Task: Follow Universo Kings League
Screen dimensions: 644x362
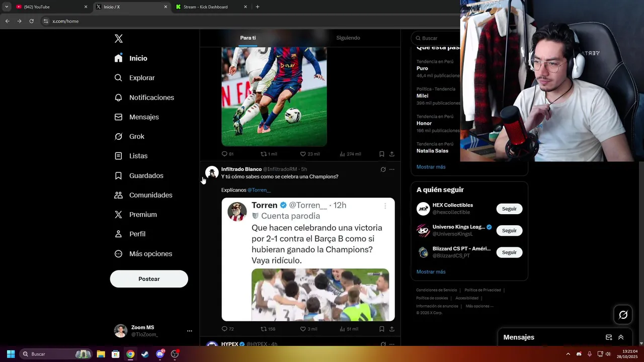Action: pyautogui.click(x=509, y=230)
